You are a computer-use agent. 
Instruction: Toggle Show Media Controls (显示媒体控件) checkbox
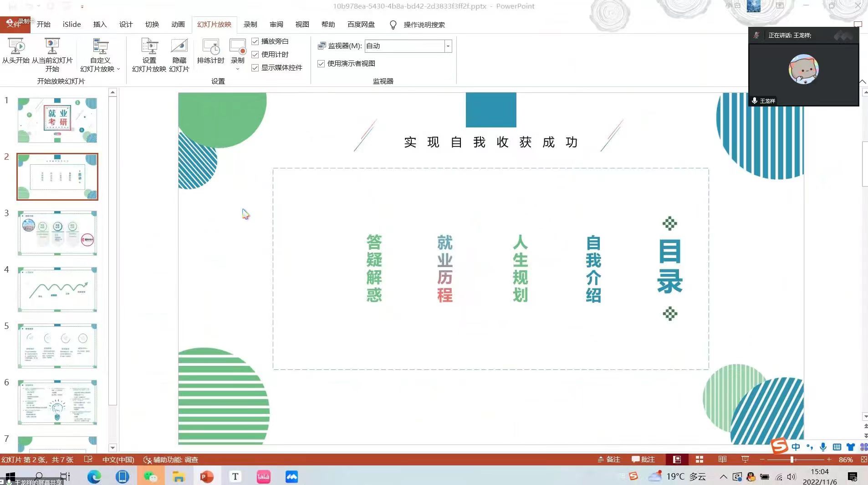pos(255,68)
